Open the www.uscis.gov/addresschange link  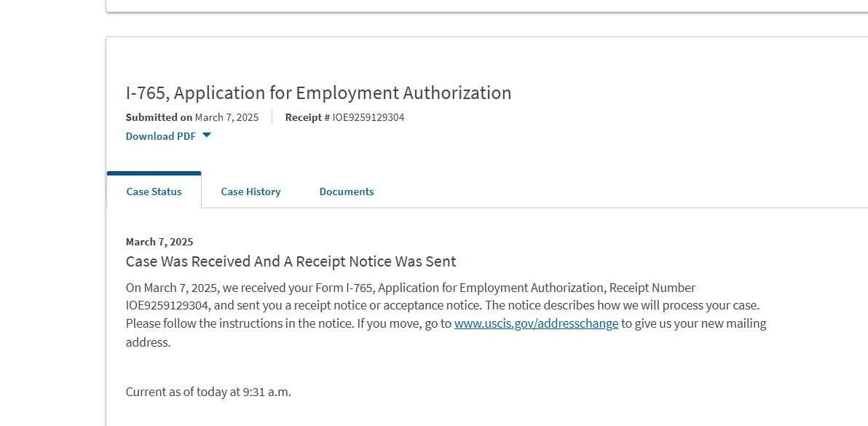pos(536,323)
